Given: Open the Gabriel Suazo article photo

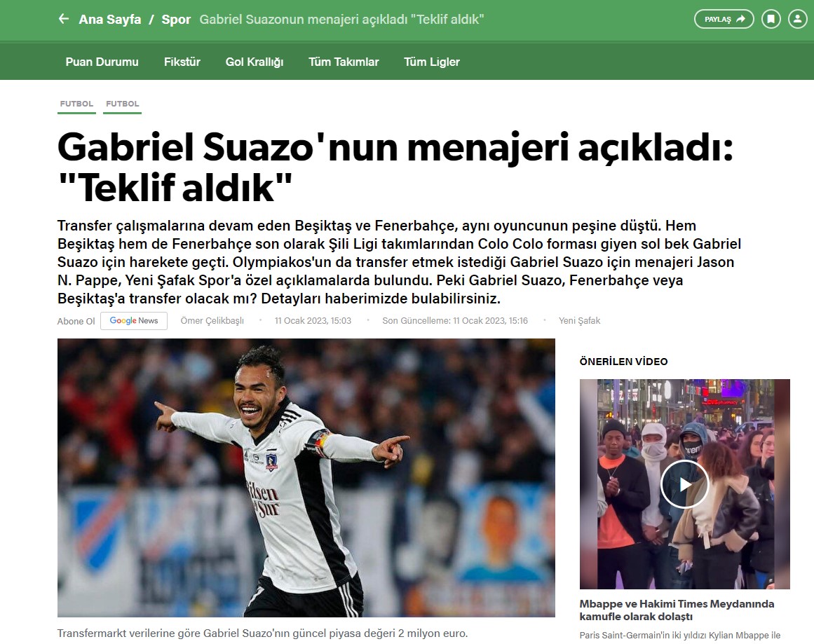Looking at the screenshot, I should [306, 477].
